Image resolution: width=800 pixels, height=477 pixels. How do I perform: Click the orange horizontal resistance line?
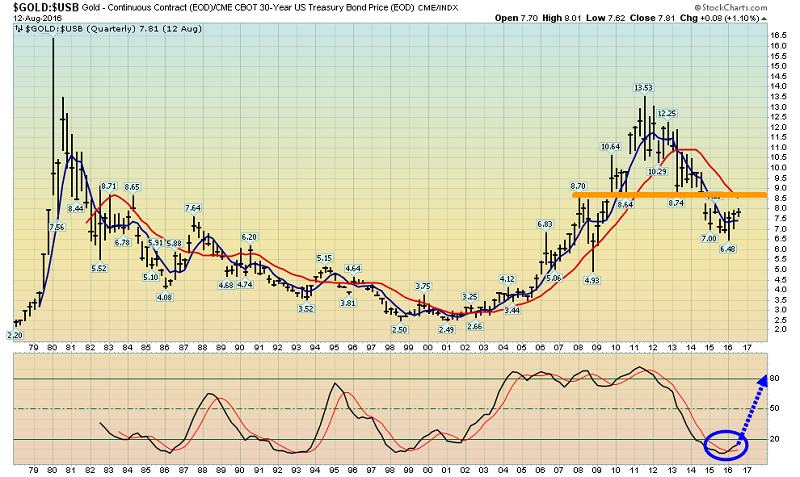pos(669,195)
